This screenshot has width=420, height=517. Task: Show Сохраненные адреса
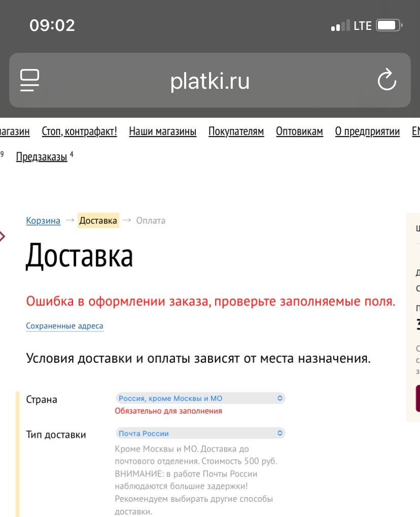pos(64,326)
